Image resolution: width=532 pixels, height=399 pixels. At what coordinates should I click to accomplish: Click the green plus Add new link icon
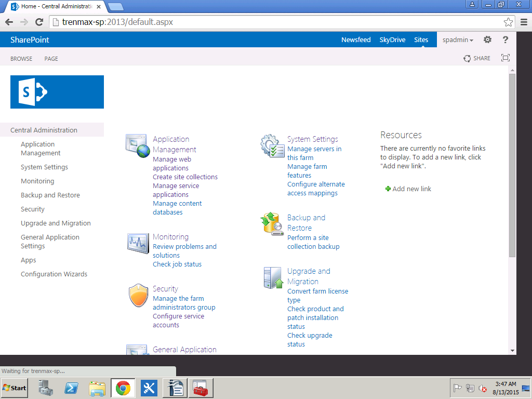(388, 189)
